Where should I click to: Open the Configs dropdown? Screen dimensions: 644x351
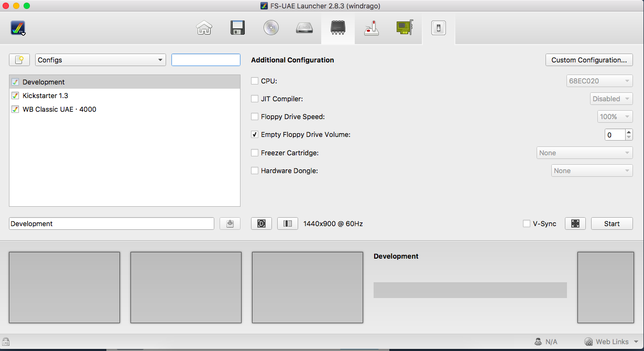101,60
